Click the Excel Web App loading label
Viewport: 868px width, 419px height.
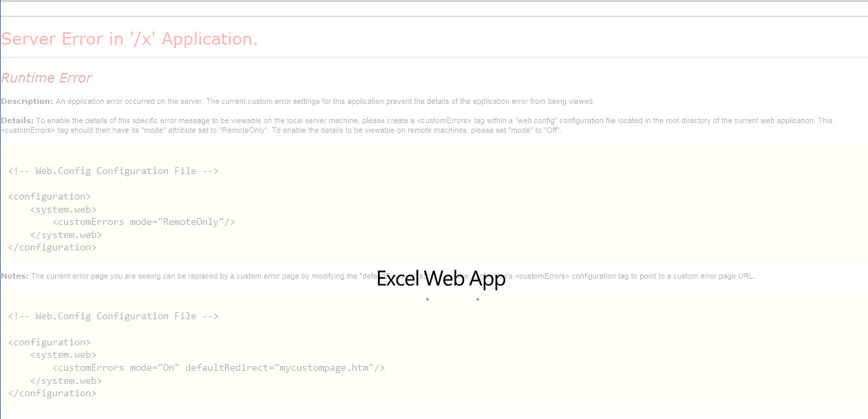(x=441, y=279)
